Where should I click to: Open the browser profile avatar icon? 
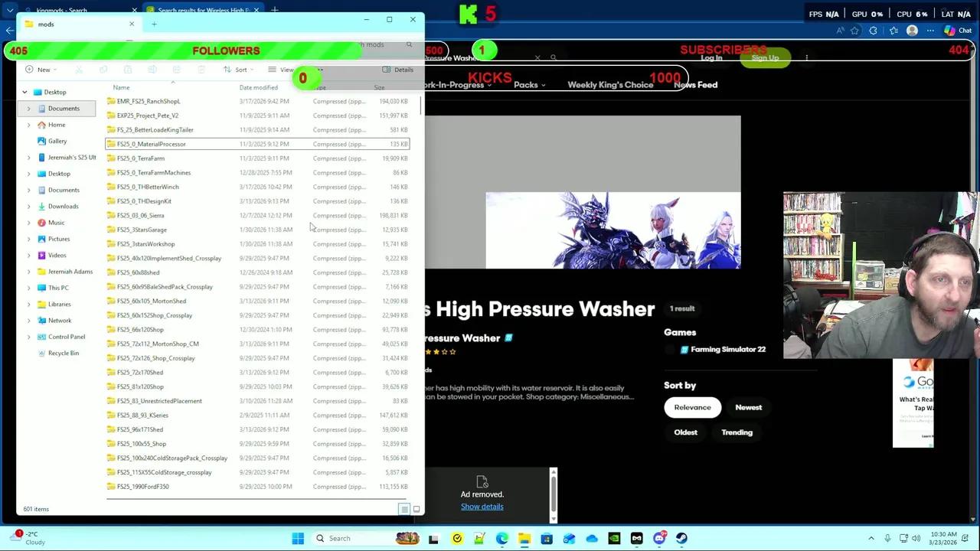pyautogui.click(x=912, y=31)
